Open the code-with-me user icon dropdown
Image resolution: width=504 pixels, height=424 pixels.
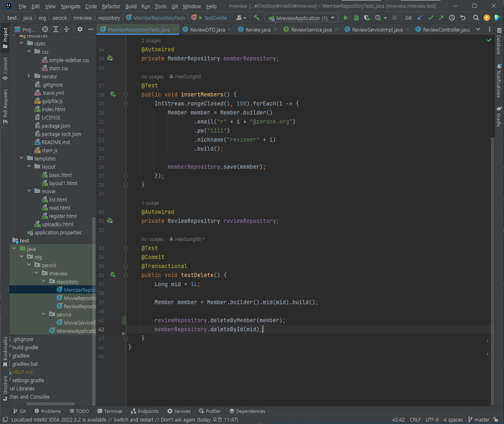tap(241, 18)
